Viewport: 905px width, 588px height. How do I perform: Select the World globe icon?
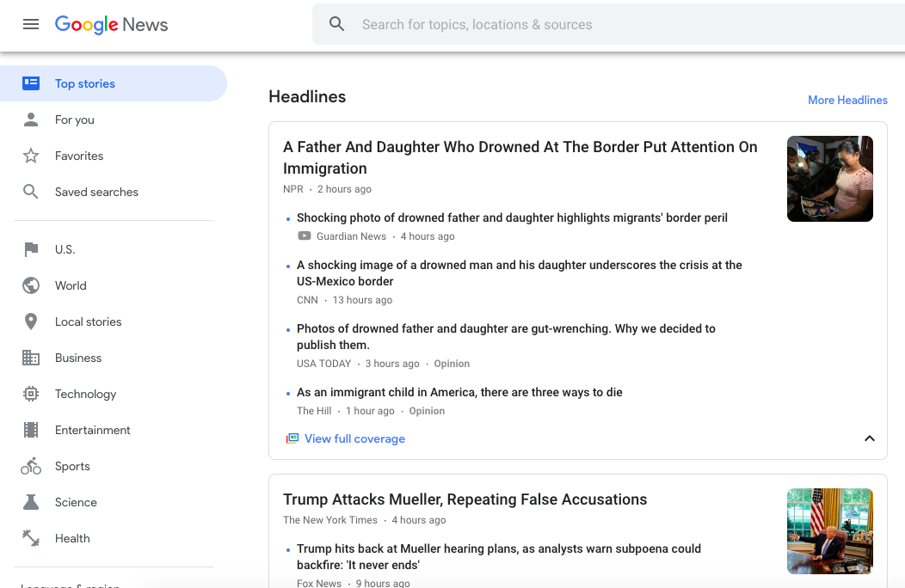click(x=31, y=285)
